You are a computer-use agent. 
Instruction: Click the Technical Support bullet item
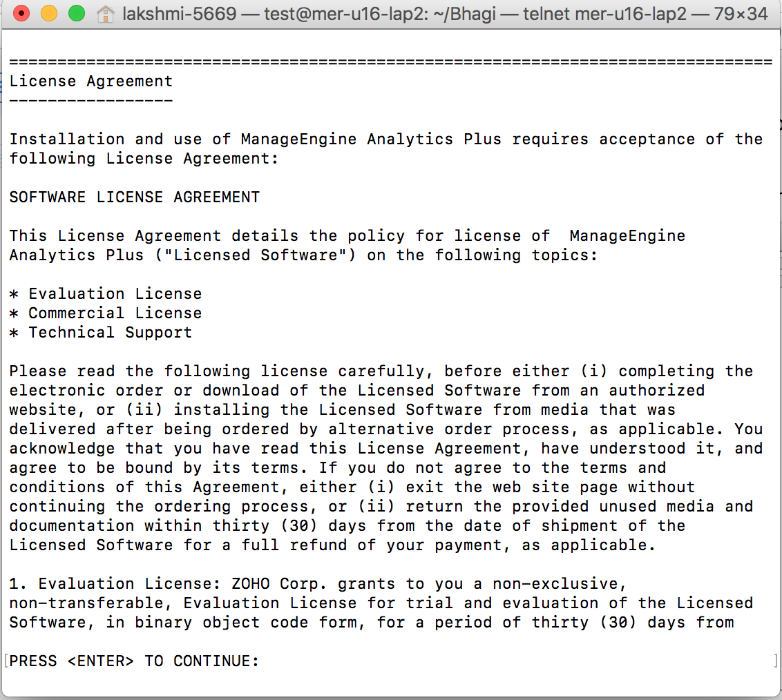[110, 333]
